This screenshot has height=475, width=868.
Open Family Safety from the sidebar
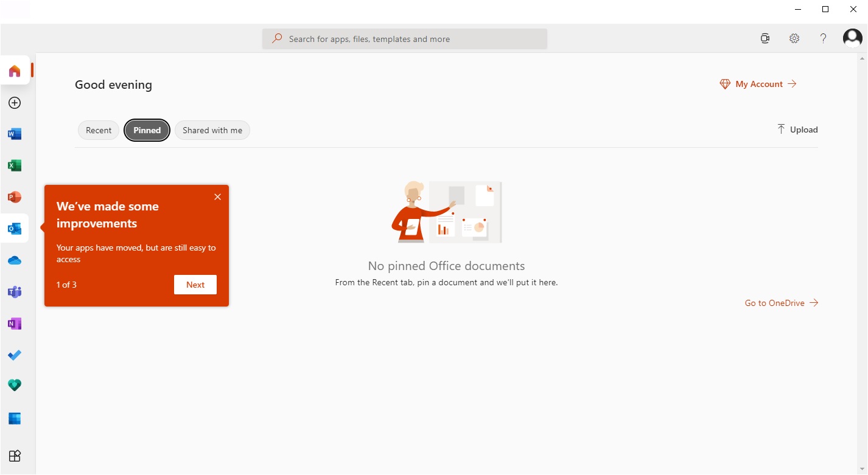click(15, 384)
